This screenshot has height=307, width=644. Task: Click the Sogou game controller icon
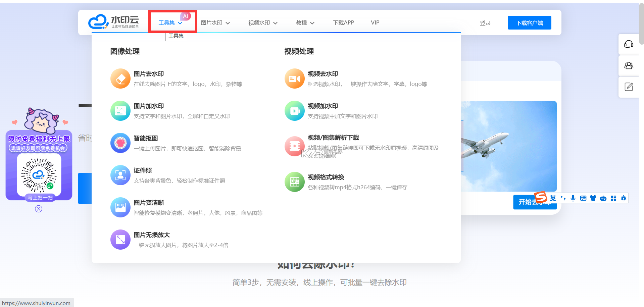[603, 198]
